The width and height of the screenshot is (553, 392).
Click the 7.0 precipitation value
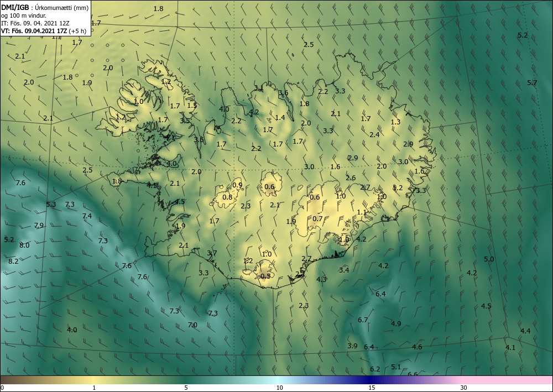pyautogui.click(x=192, y=325)
